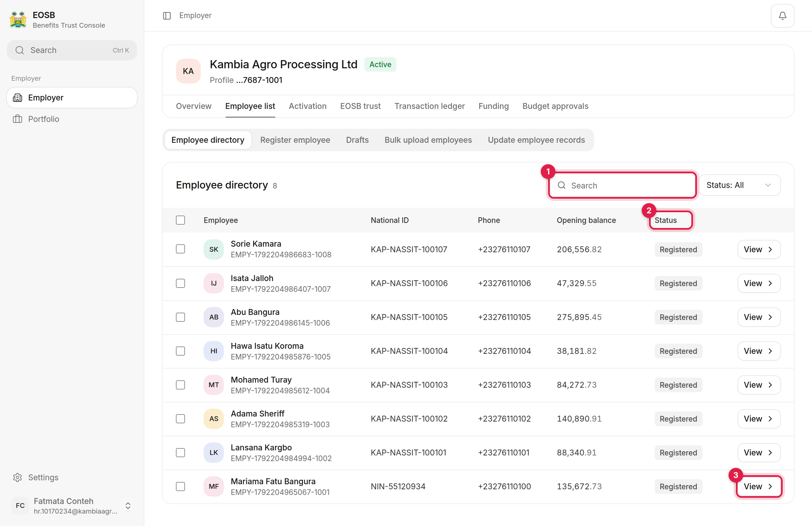Image resolution: width=812 pixels, height=526 pixels.
Task: Click the MT avatar for Mohamed Turay
Action: click(214, 385)
